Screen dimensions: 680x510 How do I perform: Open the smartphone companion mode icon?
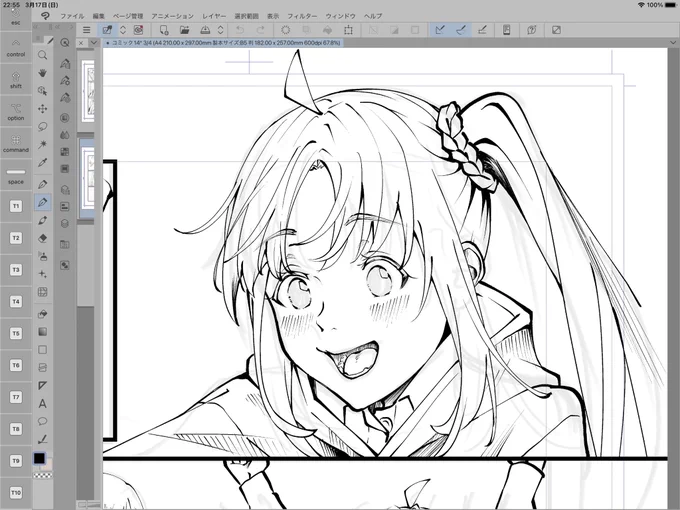pos(506,30)
